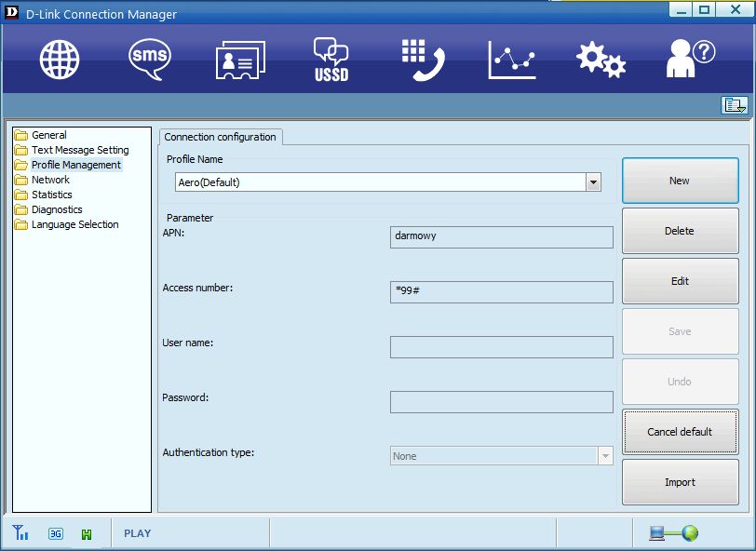Image resolution: width=756 pixels, height=551 pixels.
Task: Click the Password field
Action: coord(502,402)
